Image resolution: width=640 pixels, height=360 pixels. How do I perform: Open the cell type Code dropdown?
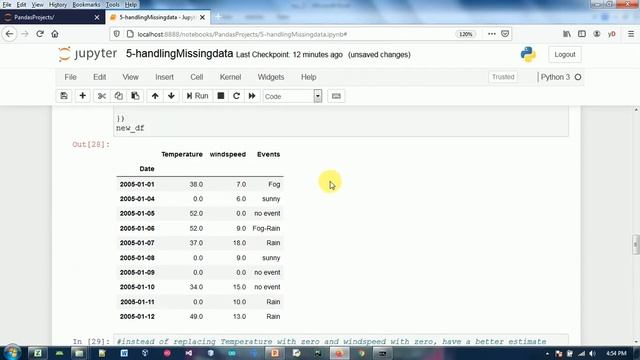[293, 96]
